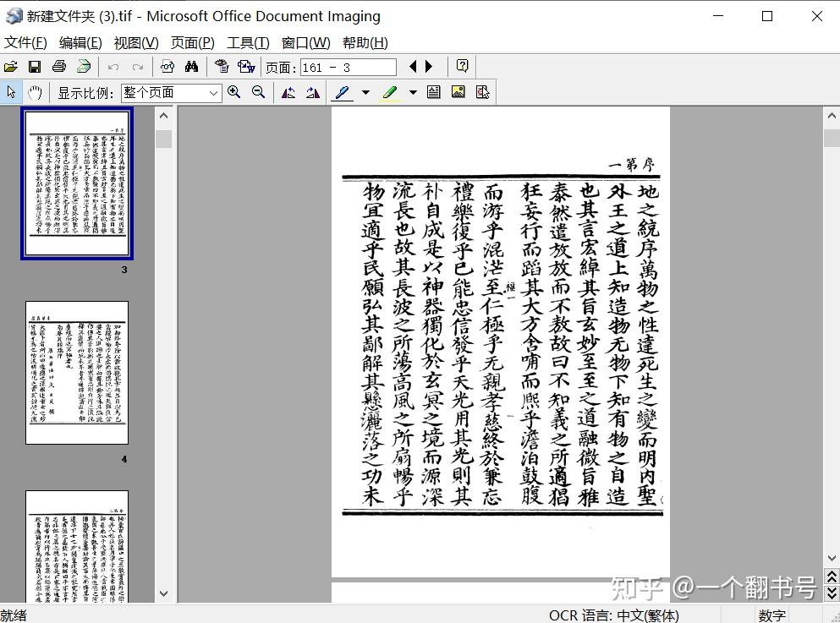
Task: Find text with the binoculars icon
Action: [x=191, y=67]
